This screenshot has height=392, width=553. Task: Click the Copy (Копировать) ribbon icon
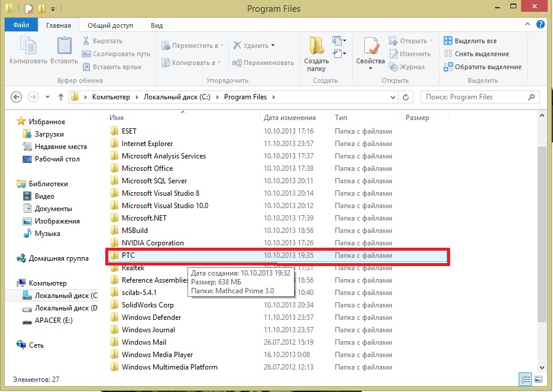[x=28, y=46]
